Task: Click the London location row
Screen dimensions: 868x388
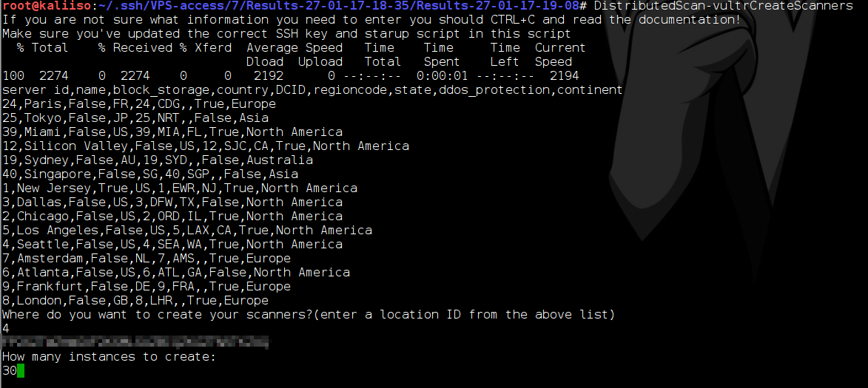Action: pyautogui.click(x=135, y=301)
